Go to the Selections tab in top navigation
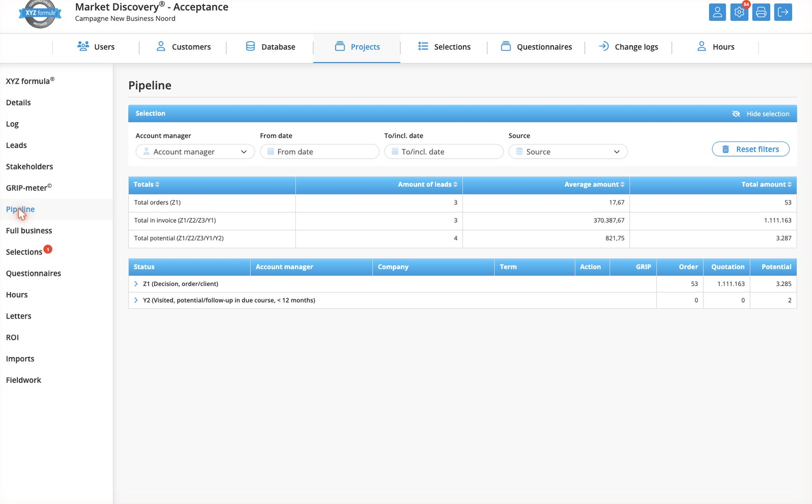 point(444,47)
